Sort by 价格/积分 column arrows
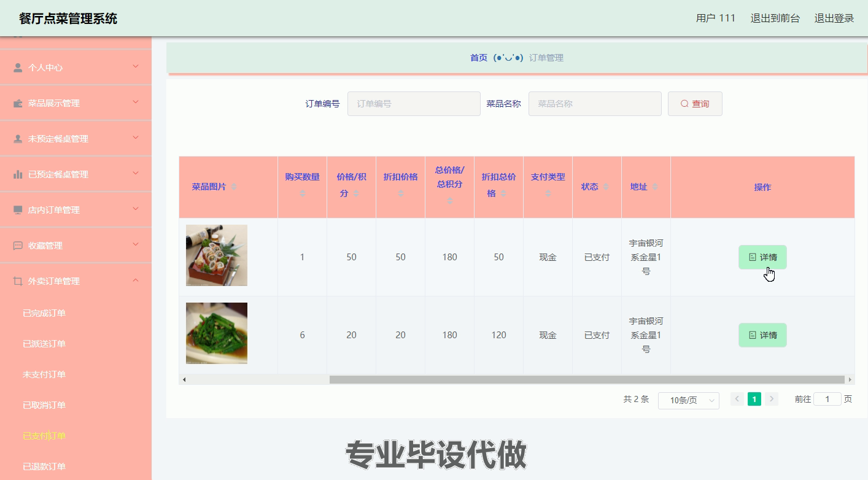 pos(356,193)
